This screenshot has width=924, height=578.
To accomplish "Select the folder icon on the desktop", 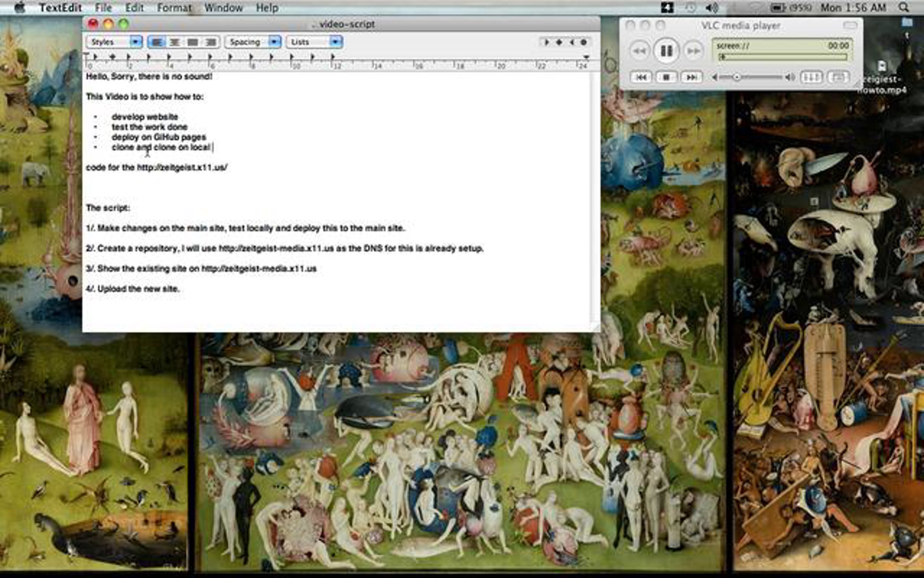I will (907, 22).
